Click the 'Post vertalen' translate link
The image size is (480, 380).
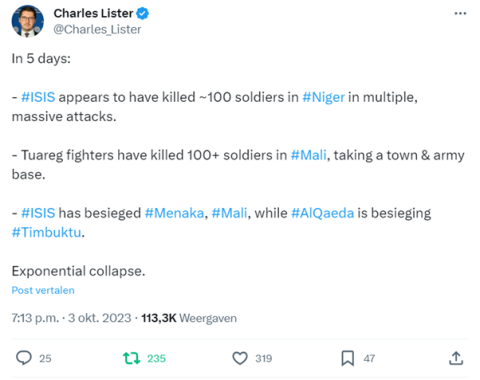43,290
